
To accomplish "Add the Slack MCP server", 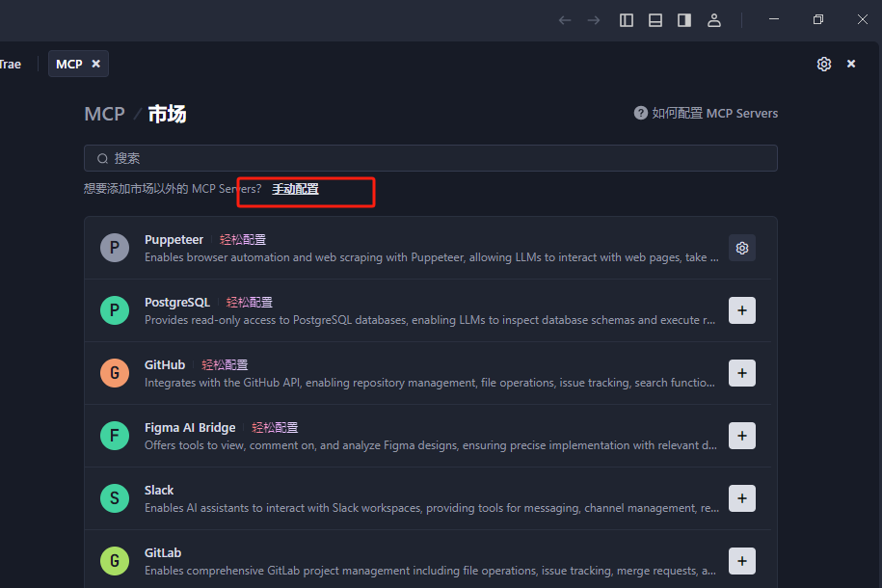I will (741, 498).
